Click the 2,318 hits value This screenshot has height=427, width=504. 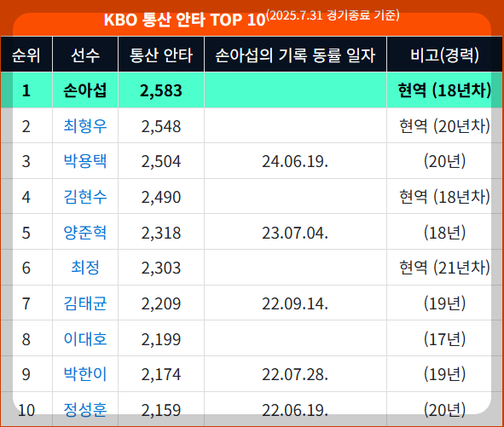161,233
